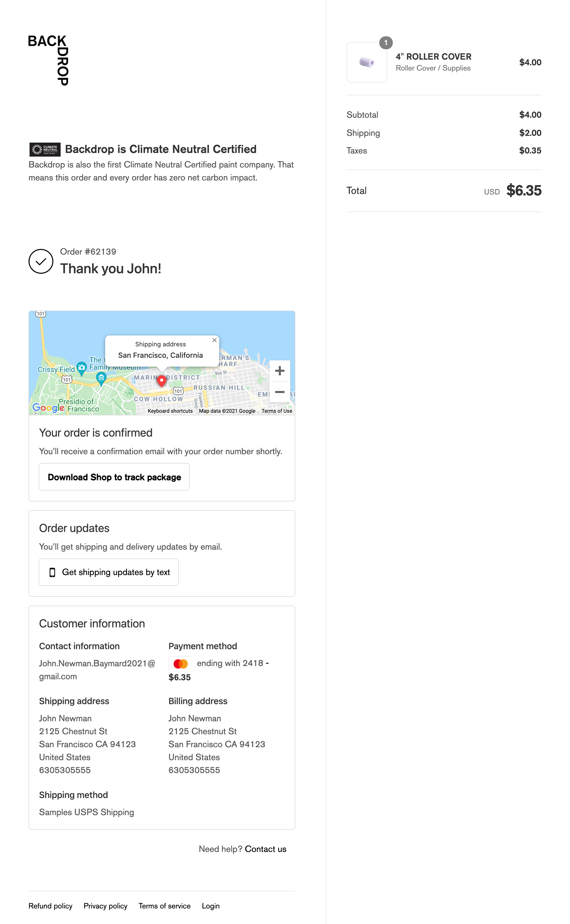This screenshot has height=924, width=570.
Task: Close the shipping address map popup
Action: tap(214, 340)
